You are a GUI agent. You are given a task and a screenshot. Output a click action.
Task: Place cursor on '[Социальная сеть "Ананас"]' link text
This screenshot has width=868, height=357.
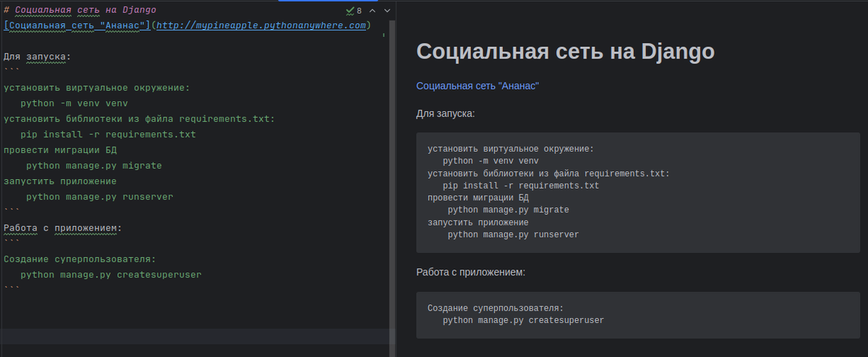coord(76,25)
